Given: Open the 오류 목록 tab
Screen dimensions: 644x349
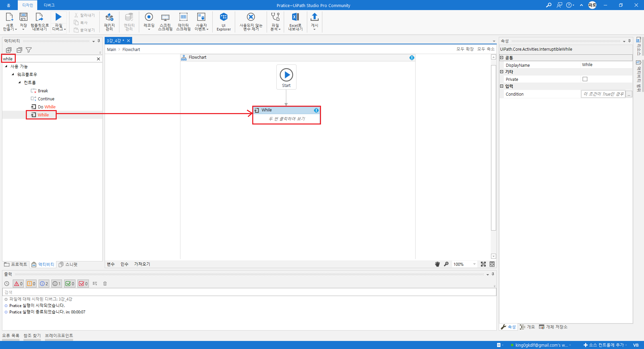Looking at the screenshot, I should [x=11, y=336].
